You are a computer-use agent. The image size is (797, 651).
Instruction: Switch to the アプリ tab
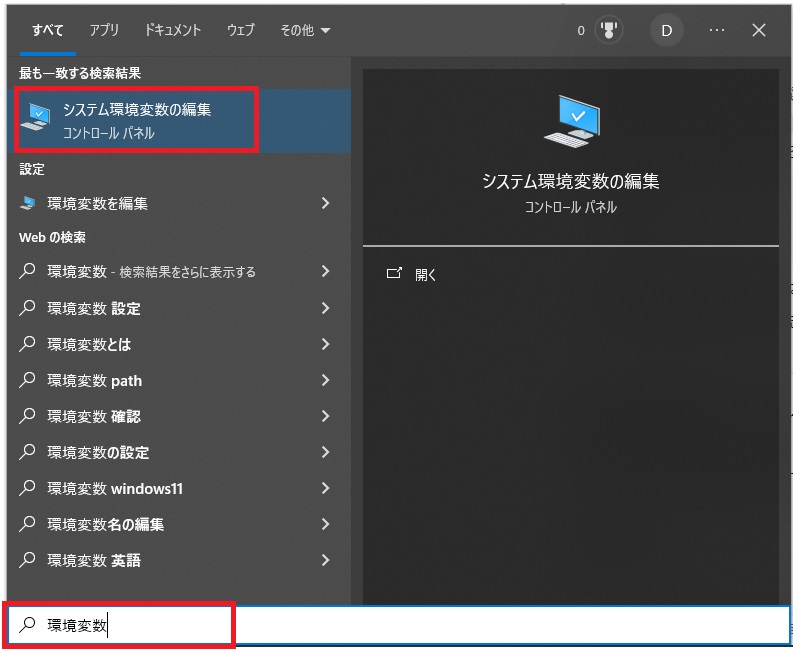coord(104,30)
